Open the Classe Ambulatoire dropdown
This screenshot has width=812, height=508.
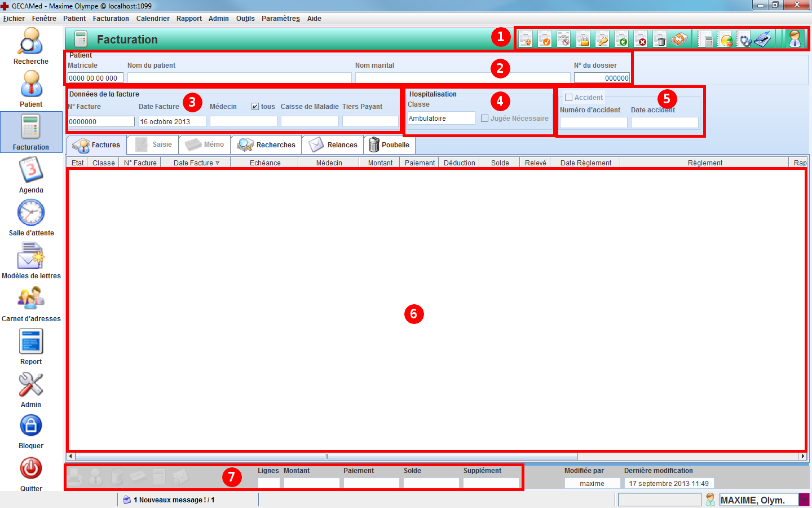point(441,119)
